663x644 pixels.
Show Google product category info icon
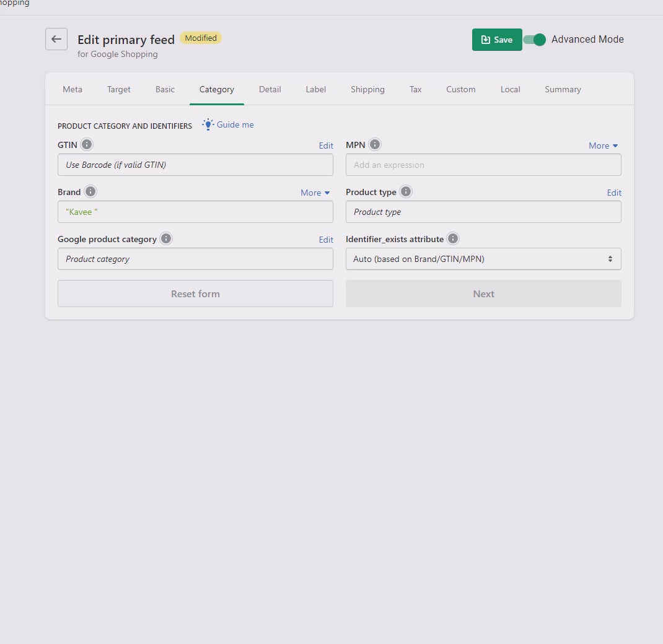pos(166,238)
